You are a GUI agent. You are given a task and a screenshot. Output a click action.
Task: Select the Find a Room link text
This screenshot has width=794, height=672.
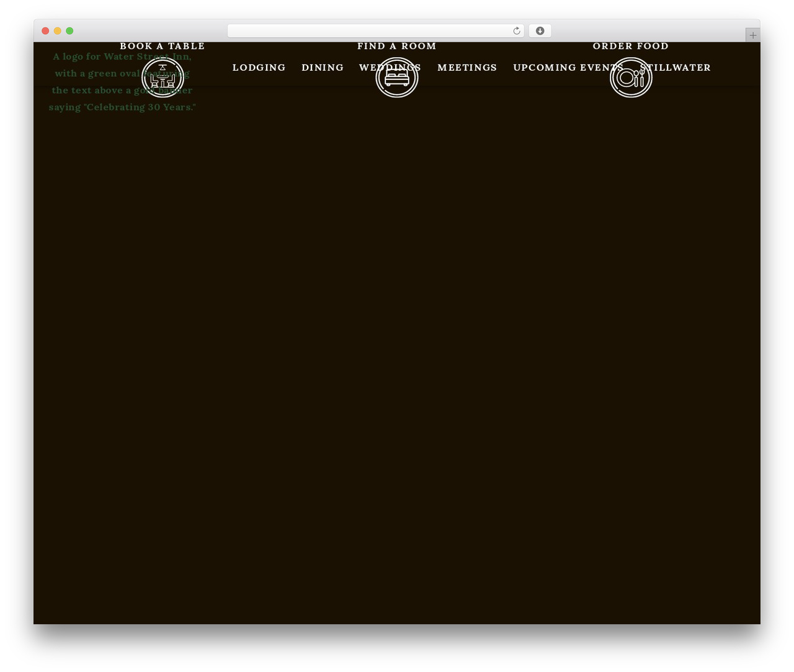397,46
